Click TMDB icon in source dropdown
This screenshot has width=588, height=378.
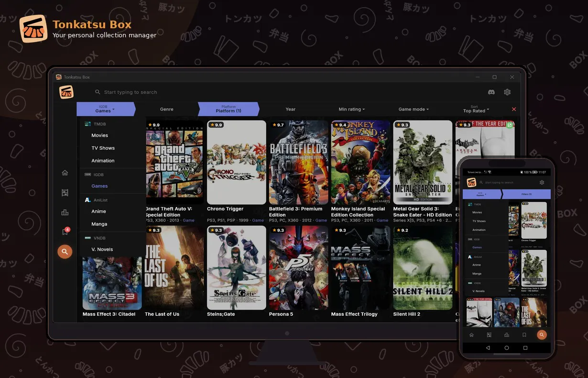(x=87, y=124)
